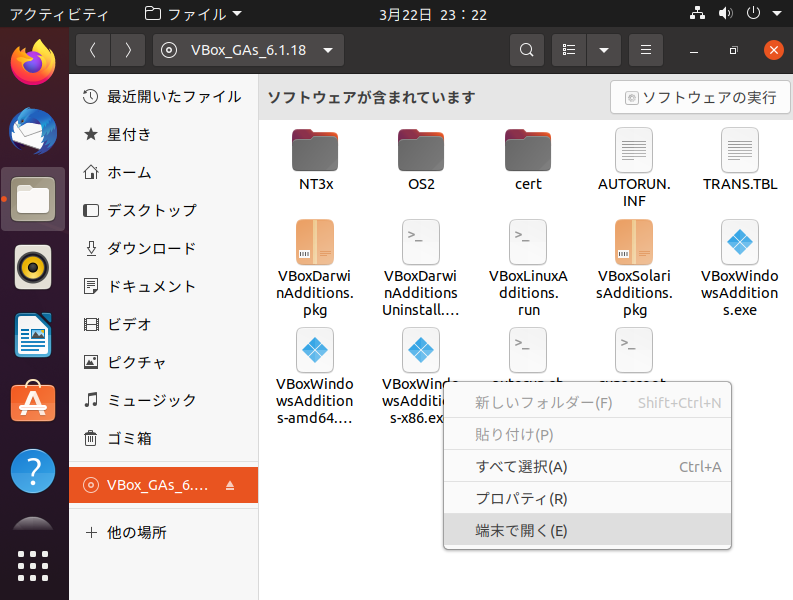
Task: Open the clock showing 3月22日 23:22
Action: point(433,14)
